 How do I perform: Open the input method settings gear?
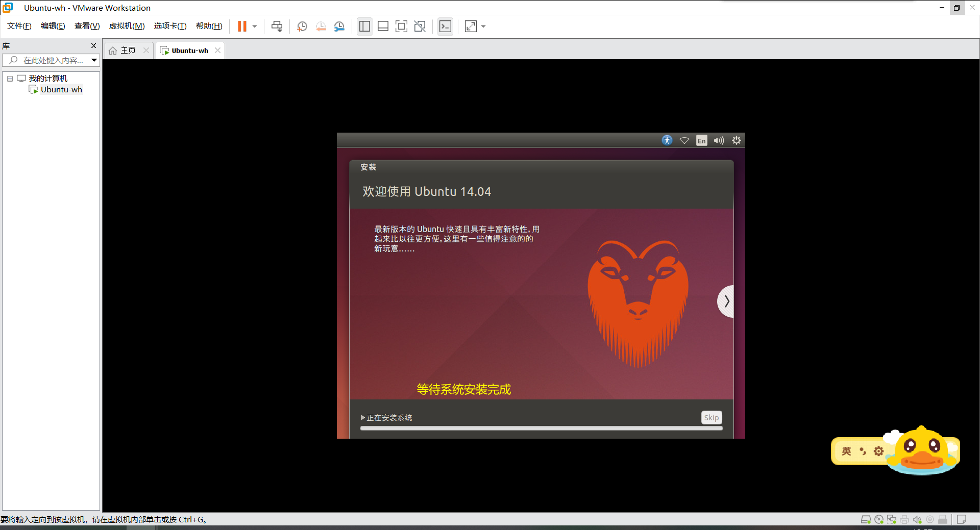click(x=878, y=451)
